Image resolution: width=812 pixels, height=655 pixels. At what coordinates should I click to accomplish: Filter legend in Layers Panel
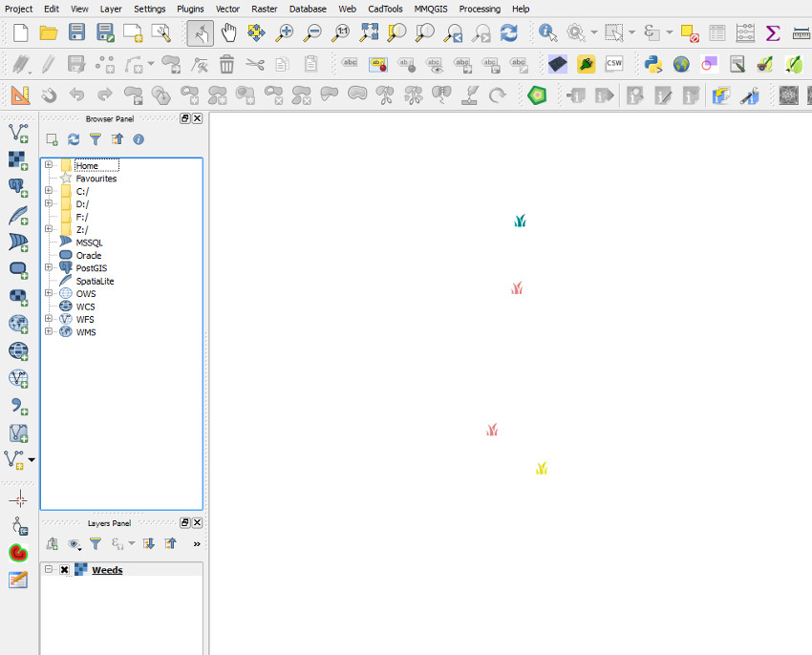coord(96,543)
